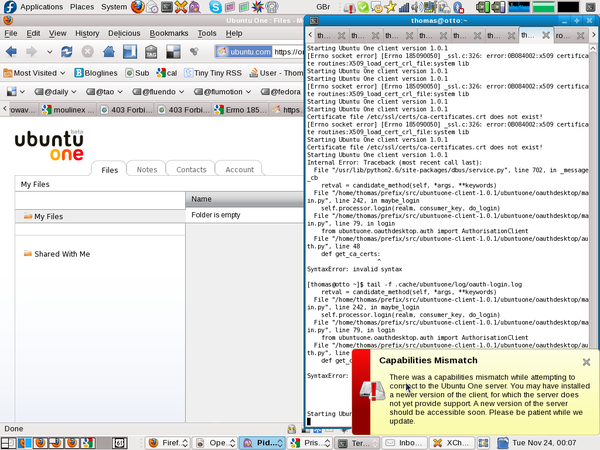This screenshot has height=450, width=600.
Task: Open the @daily bookmark folder
Action: (x=55, y=92)
